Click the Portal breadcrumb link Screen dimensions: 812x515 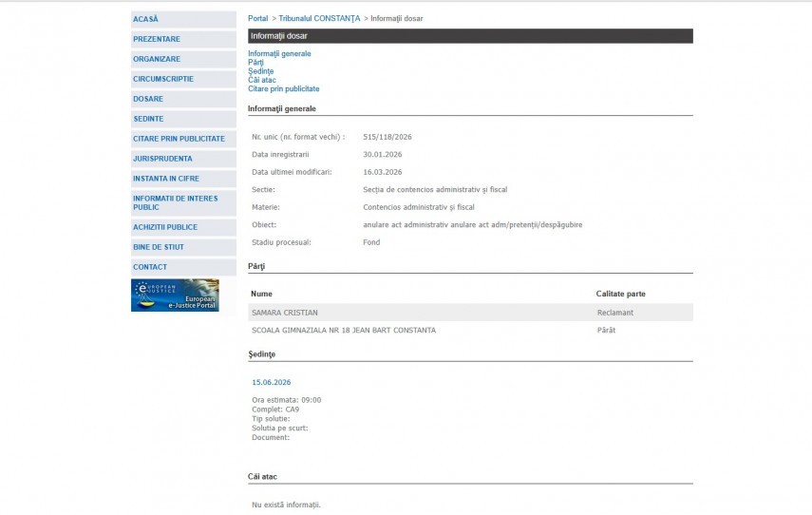[257, 19]
